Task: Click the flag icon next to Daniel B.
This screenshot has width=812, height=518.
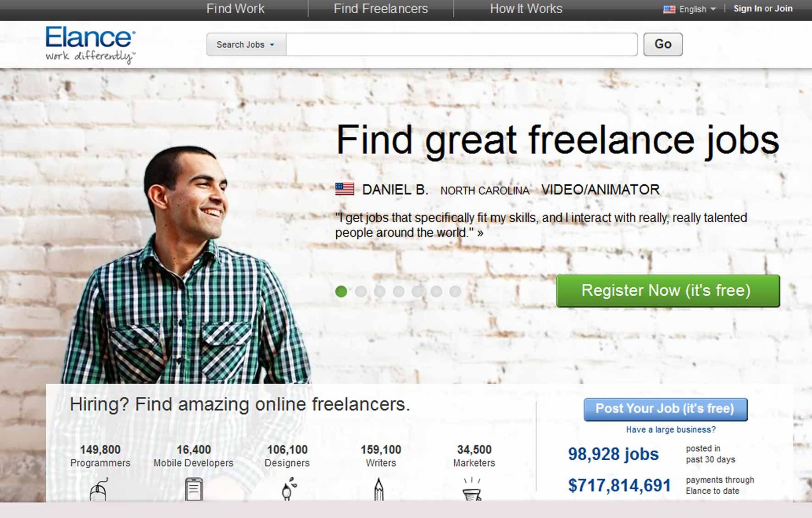Action: click(x=345, y=189)
